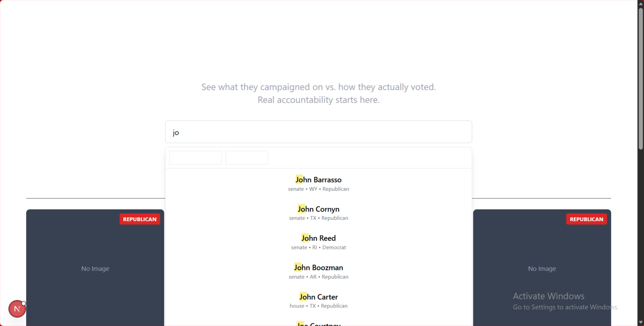The width and height of the screenshot is (644, 326).
Task: Select the first filter box in suggestions panel
Action: click(195, 157)
